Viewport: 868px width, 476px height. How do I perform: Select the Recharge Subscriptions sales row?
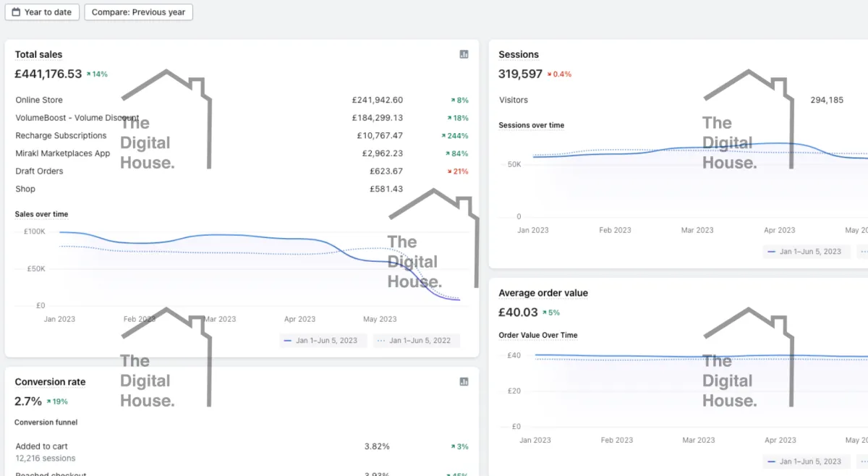click(61, 135)
